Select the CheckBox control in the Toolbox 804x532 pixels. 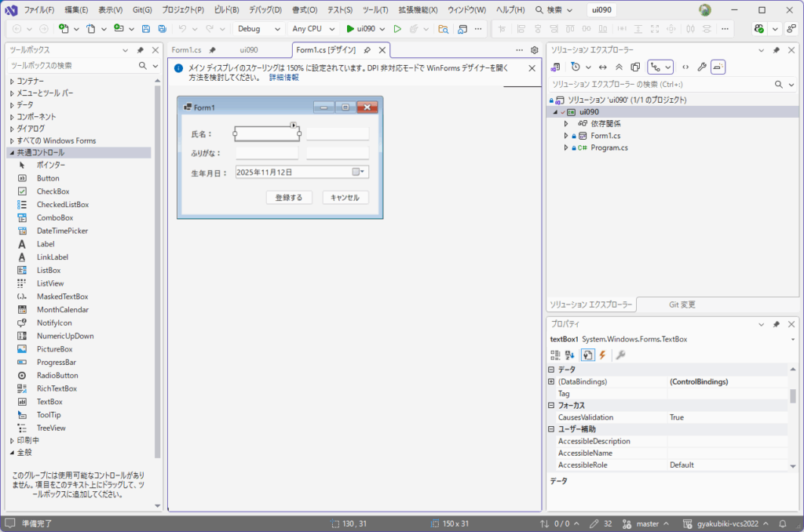(x=53, y=191)
